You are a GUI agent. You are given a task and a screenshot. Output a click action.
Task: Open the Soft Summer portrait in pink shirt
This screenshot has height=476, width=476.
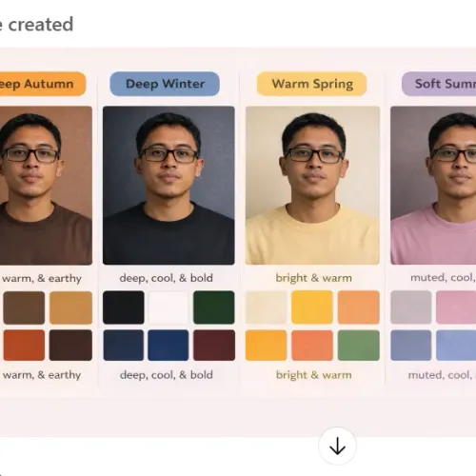click(x=433, y=186)
